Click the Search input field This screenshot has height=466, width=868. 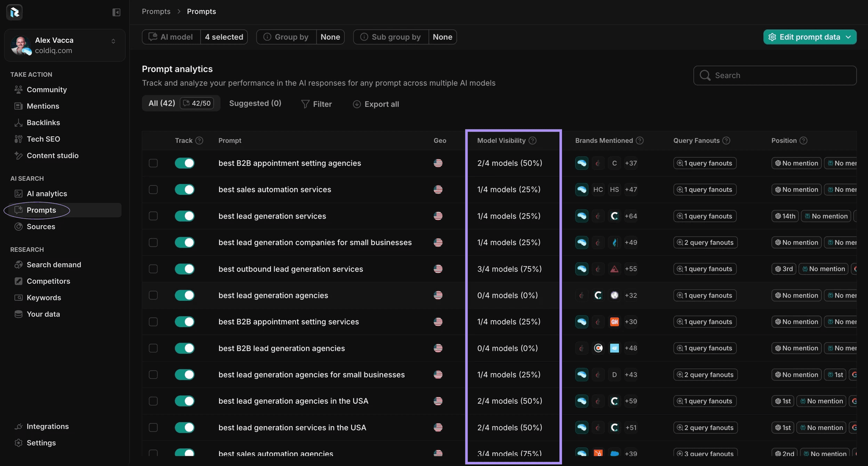tap(775, 75)
